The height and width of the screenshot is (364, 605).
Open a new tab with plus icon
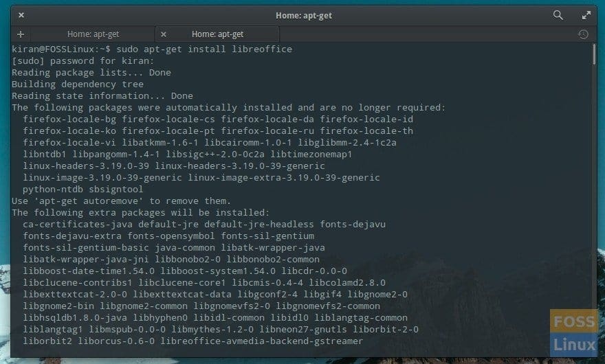pyautogui.click(x=21, y=34)
